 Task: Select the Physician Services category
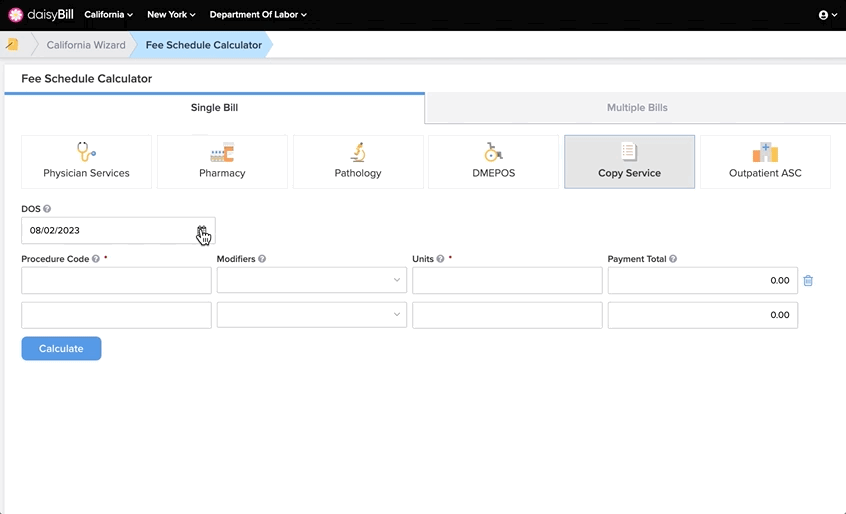click(x=86, y=162)
